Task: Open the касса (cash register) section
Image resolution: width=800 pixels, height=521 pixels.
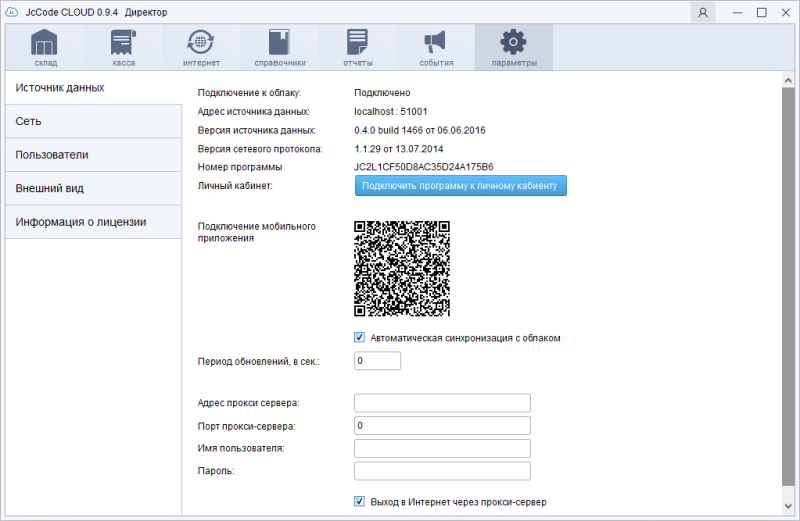Action: pos(124,47)
